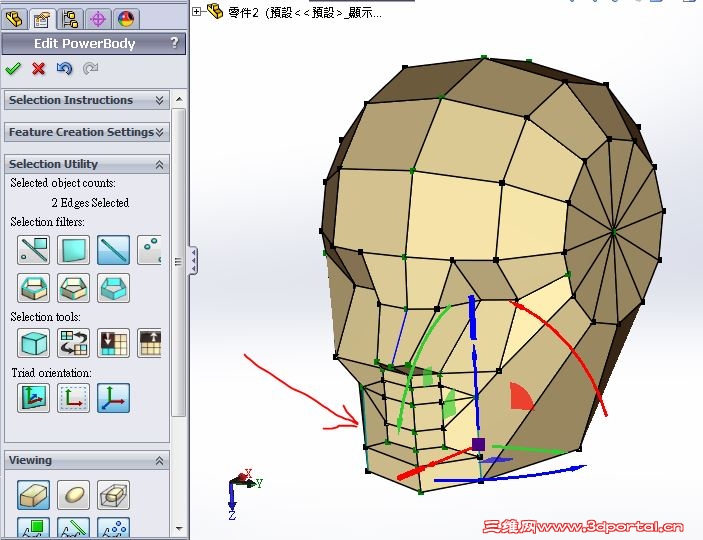703x540 pixels.
Task: Click the panel collapse handle arrows
Action: (x=193, y=260)
